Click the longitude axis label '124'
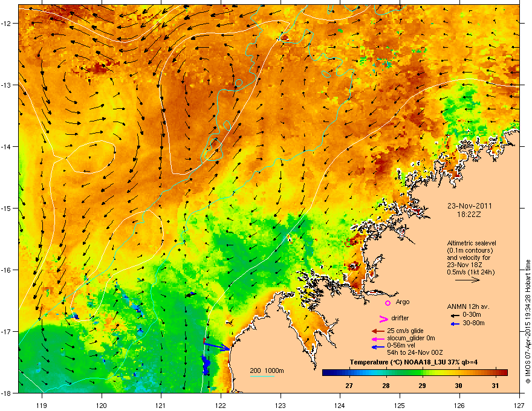The width and height of the screenshot is (532, 411). pos(340,405)
